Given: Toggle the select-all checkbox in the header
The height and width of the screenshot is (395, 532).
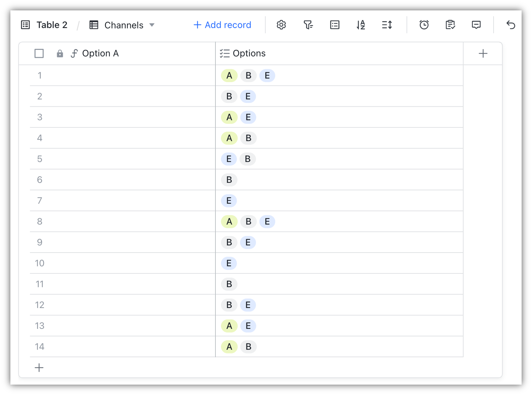Looking at the screenshot, I should pyautogui.click(x=39, y=53).
